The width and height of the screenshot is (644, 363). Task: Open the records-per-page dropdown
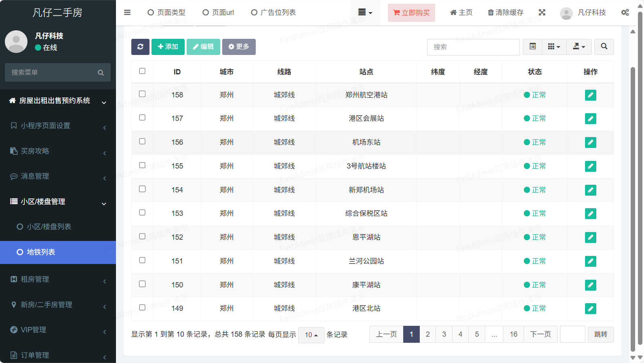click(311, 335)
